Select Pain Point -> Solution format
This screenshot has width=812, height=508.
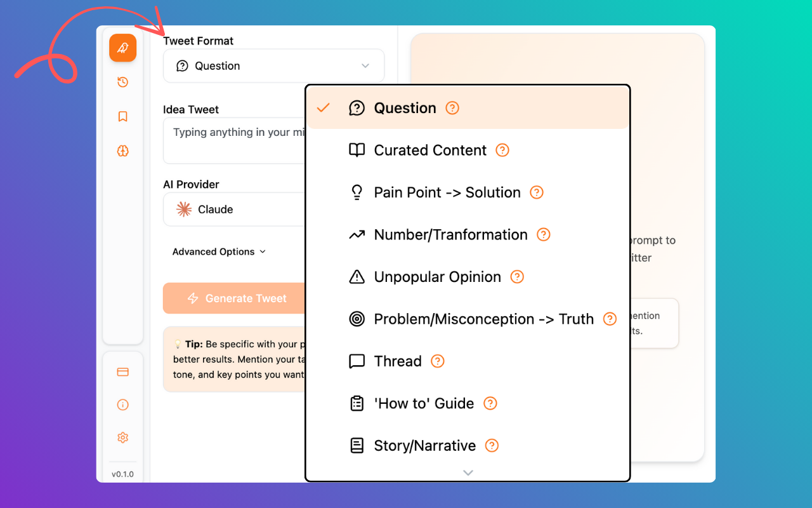point(447,192)
